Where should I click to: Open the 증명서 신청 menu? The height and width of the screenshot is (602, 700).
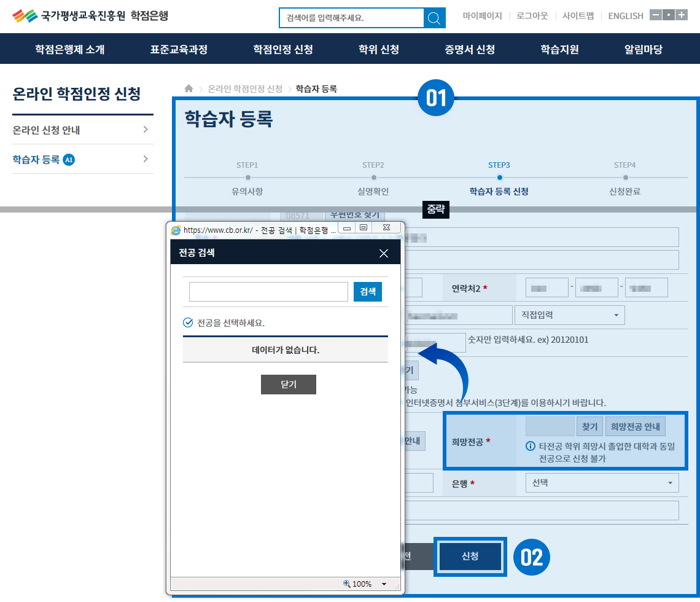[470, 50]
